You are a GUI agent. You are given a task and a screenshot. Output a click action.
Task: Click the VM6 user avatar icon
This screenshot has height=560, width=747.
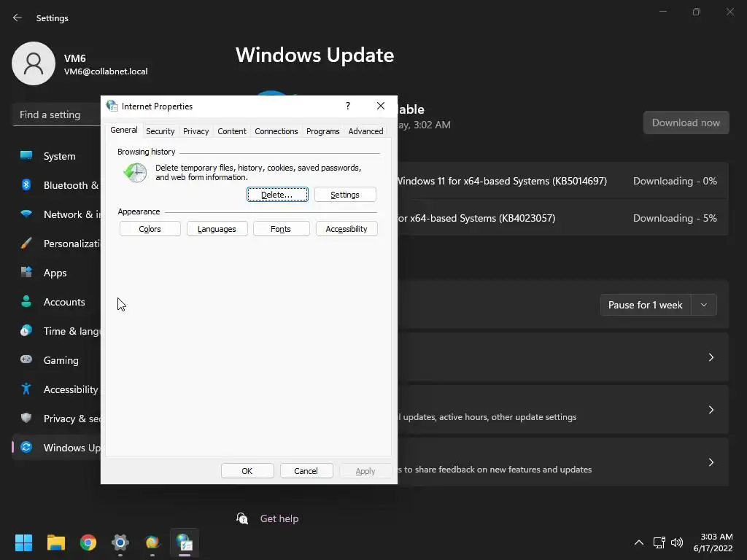point(34,63)
